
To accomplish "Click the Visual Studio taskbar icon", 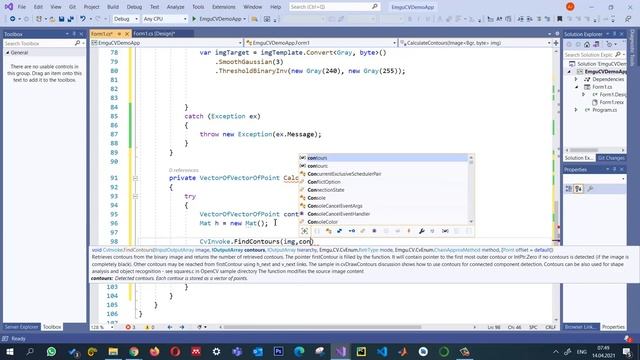I will tap(341, 351).
